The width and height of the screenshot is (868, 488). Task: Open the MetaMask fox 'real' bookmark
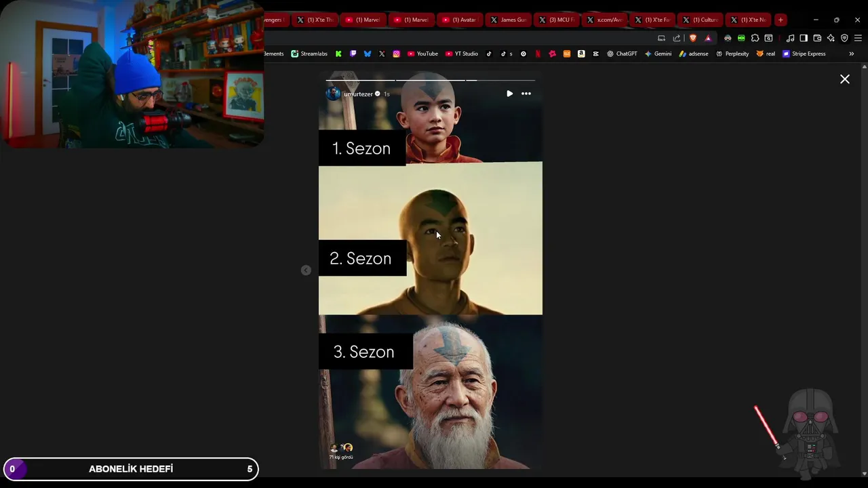(766, 54)
